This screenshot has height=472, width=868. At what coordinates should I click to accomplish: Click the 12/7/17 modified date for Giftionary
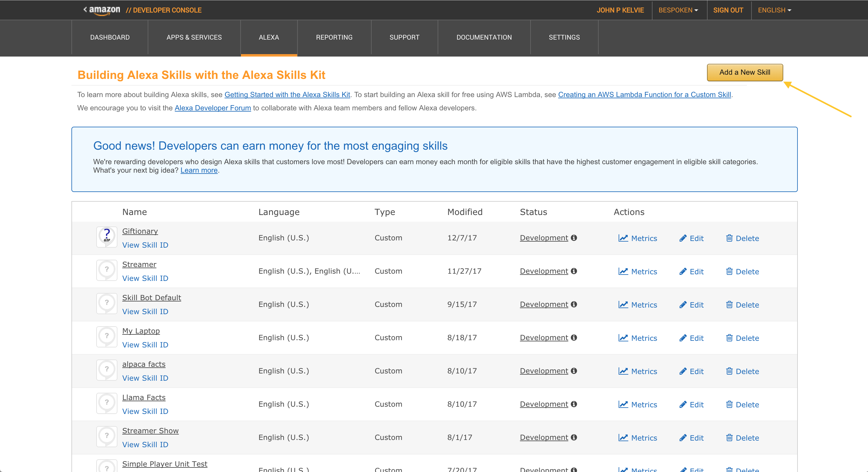pyautogui.click(x=462, y=238)
